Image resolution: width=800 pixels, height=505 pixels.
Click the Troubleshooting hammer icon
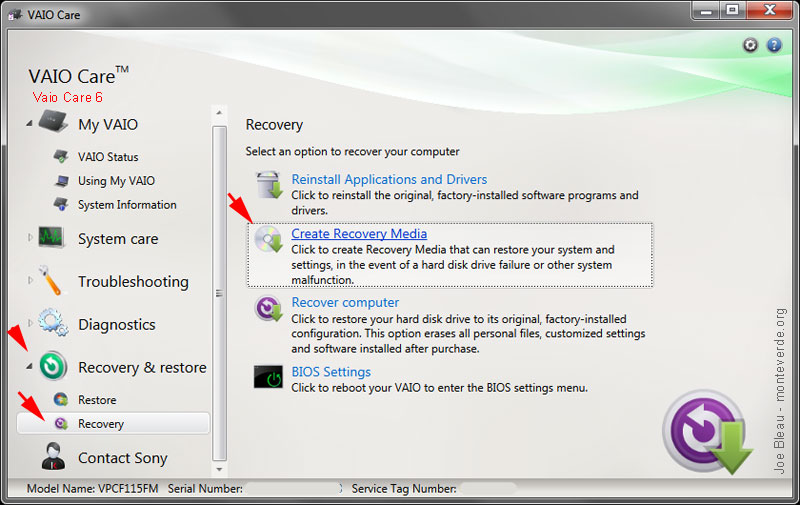point(51,280)
